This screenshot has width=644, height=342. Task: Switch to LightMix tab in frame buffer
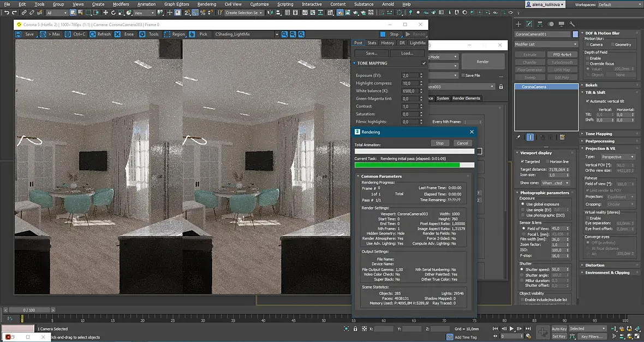click(418, 43)
